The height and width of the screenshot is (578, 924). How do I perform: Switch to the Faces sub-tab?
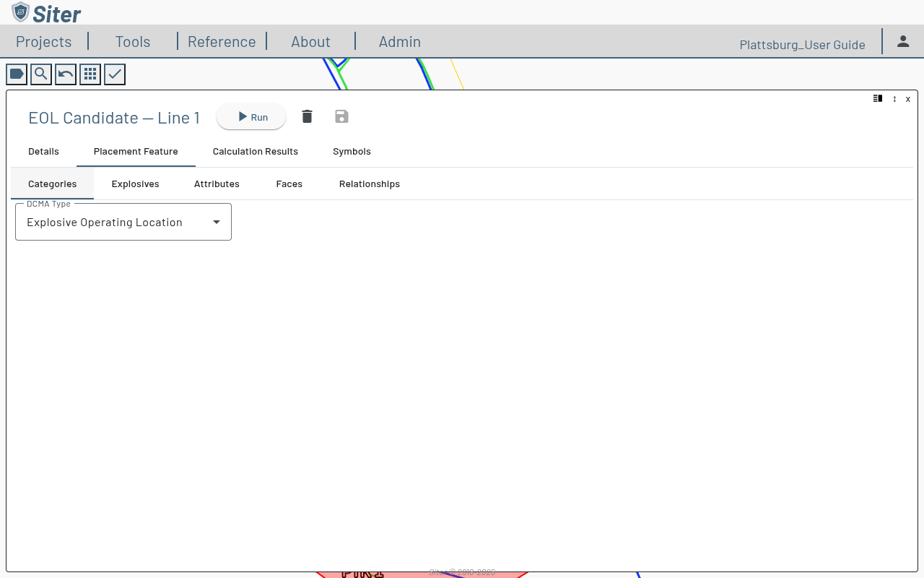coord(289,184)
